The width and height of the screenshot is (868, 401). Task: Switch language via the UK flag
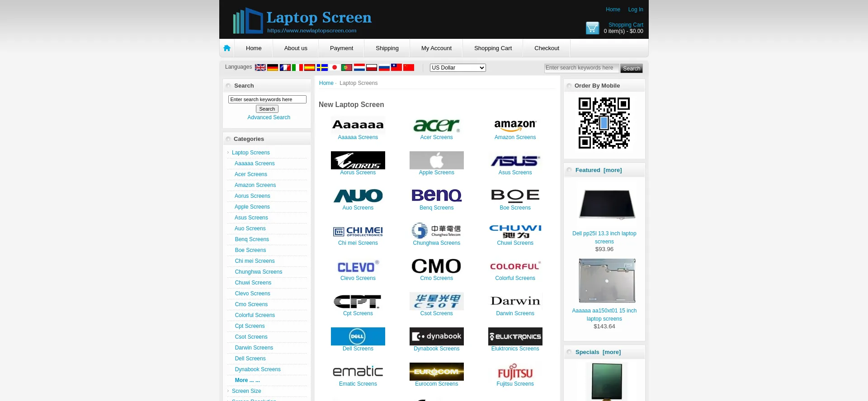(260, 67)
